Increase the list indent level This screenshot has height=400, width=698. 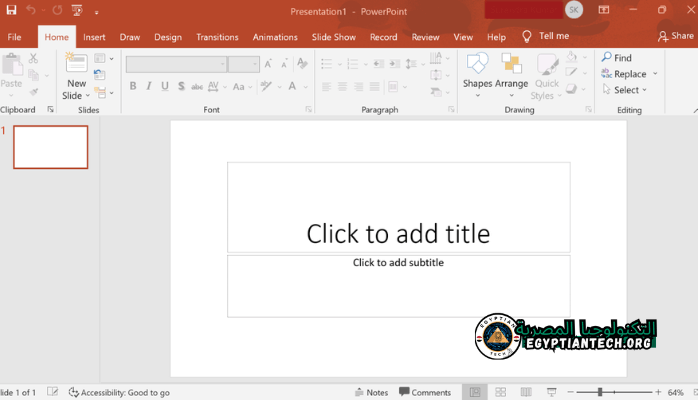tap(394, 64)
